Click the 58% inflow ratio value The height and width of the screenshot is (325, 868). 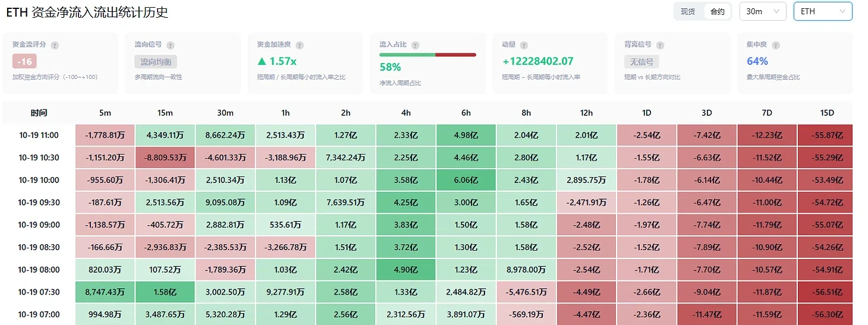390,67
